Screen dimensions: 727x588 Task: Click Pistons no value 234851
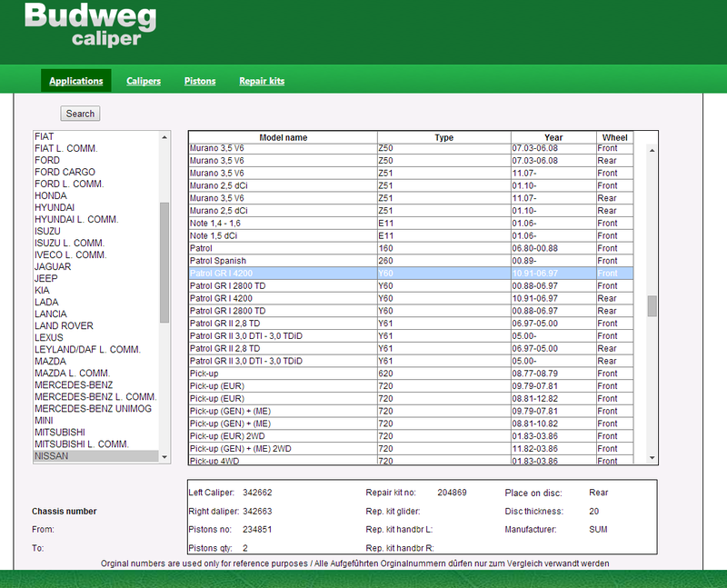click(x=257, y=529)
